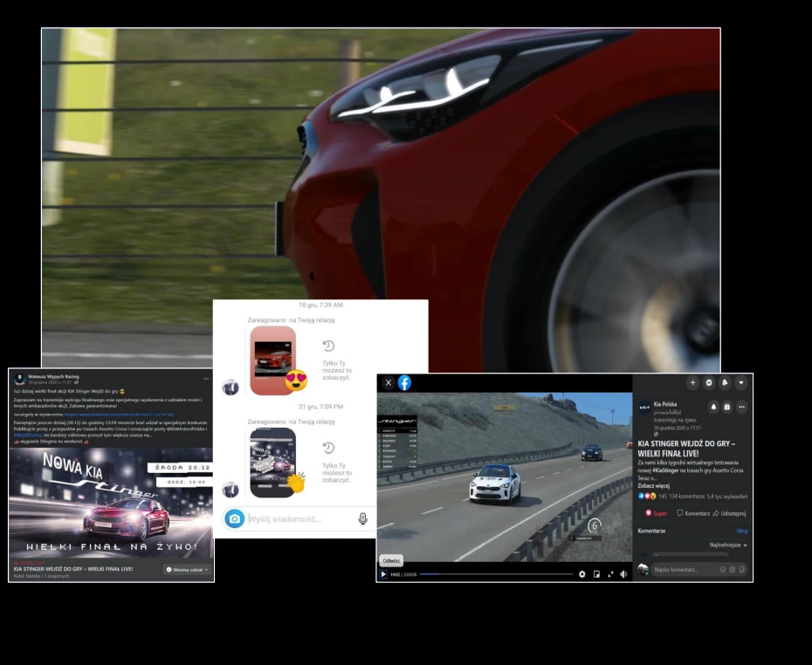Open the Najtrafniejsze comment sorting dropdown
This screenshot has width=812, height=665.
[x=728, y=545]
